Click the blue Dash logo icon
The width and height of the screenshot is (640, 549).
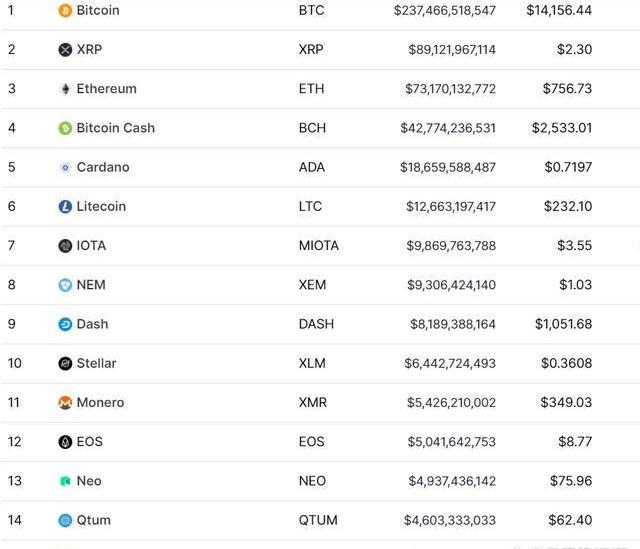point(65,325)
